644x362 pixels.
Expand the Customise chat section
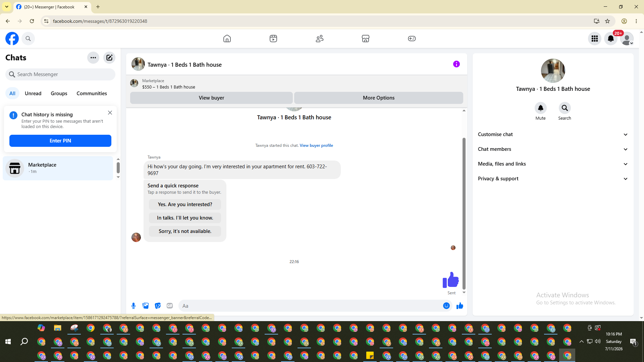[553, 134]
